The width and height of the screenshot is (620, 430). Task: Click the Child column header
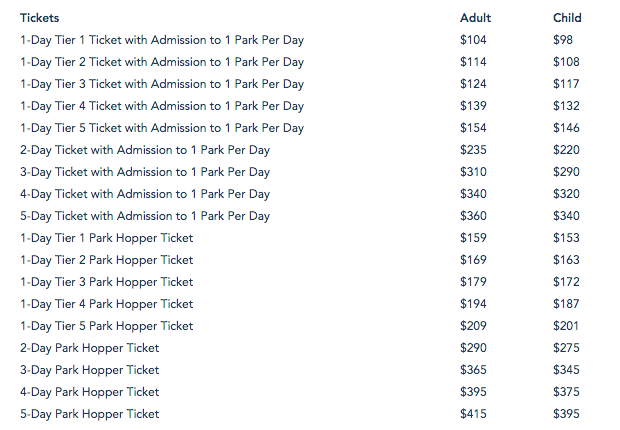pos(567,18)
